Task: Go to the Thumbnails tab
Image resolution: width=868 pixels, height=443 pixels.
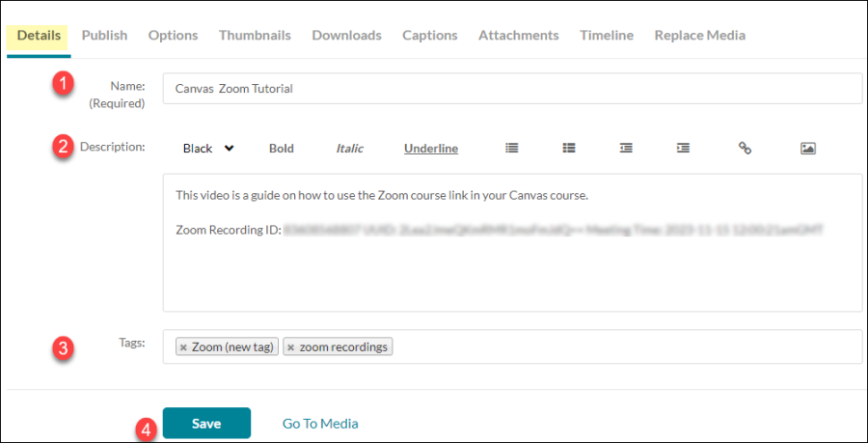Action: (x=255, y=36)
